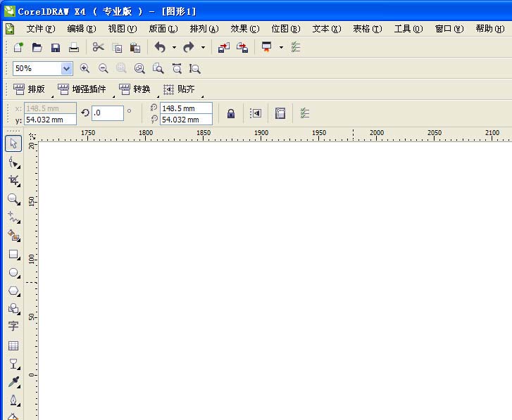Select the Crop tool
The image size is (512, 420).
[13, 181]
